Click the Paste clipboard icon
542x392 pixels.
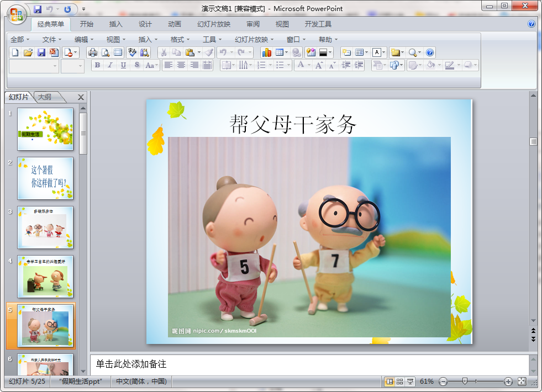[x=190, y=52]
